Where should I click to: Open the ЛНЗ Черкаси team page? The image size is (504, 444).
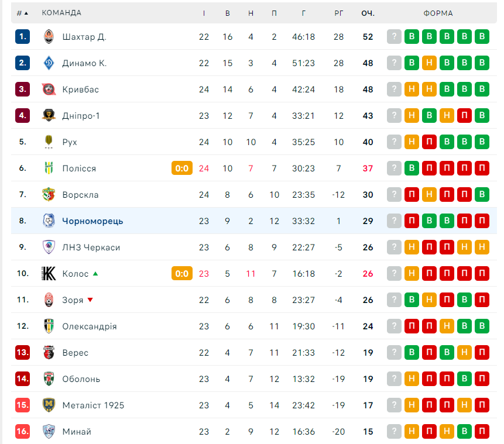click(91, 247)
